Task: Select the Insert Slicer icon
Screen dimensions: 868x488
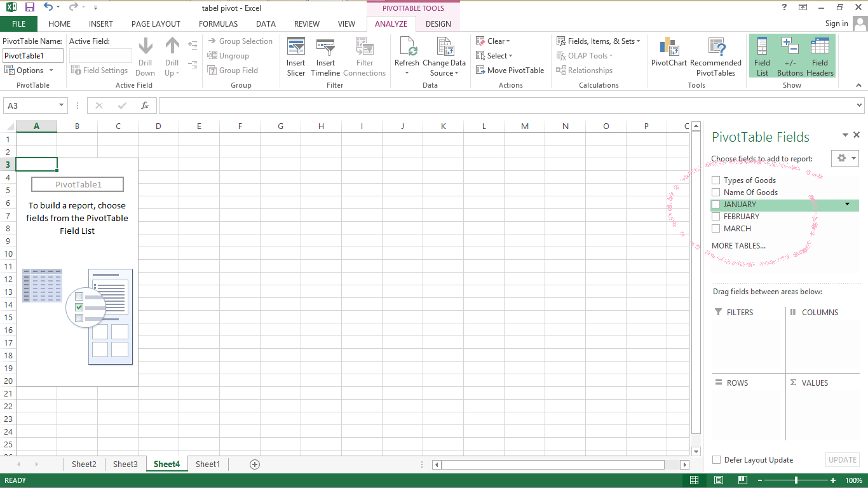Action: point(295,55)
